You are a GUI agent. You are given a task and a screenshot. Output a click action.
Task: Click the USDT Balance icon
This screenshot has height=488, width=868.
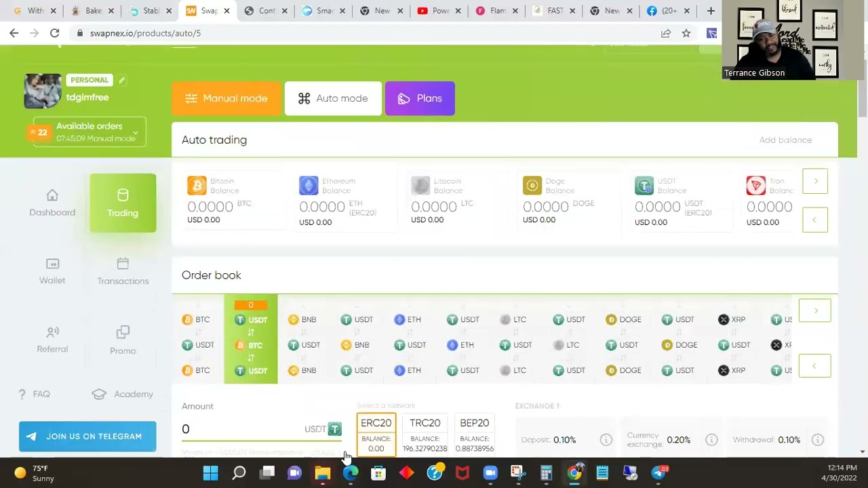pos(644,186)
